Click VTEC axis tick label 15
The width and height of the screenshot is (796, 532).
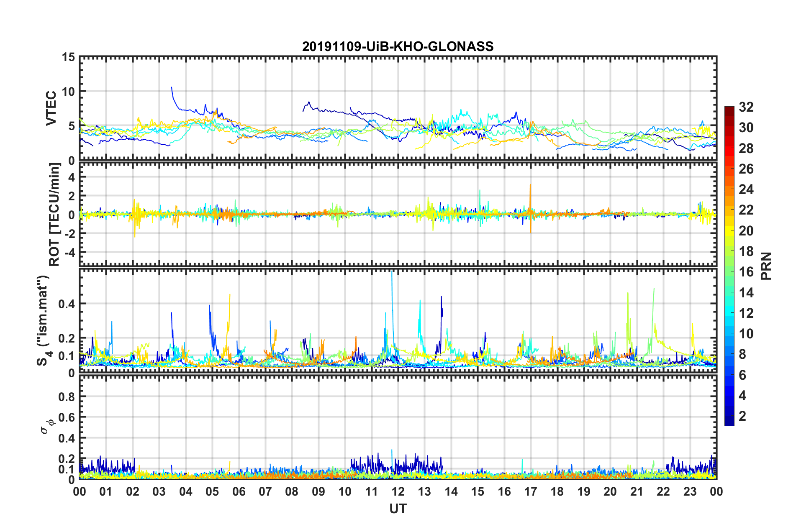point(68,57)
